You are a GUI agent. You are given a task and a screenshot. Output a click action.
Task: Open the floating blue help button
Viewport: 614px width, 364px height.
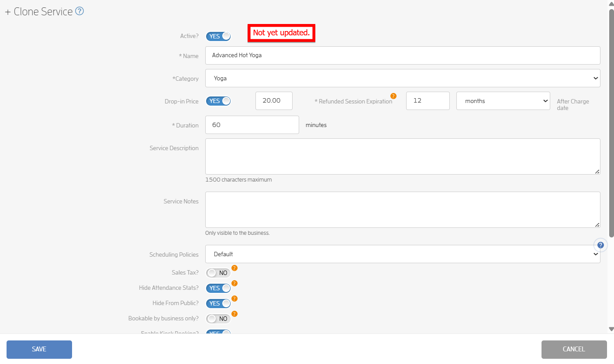coord(600,245)
